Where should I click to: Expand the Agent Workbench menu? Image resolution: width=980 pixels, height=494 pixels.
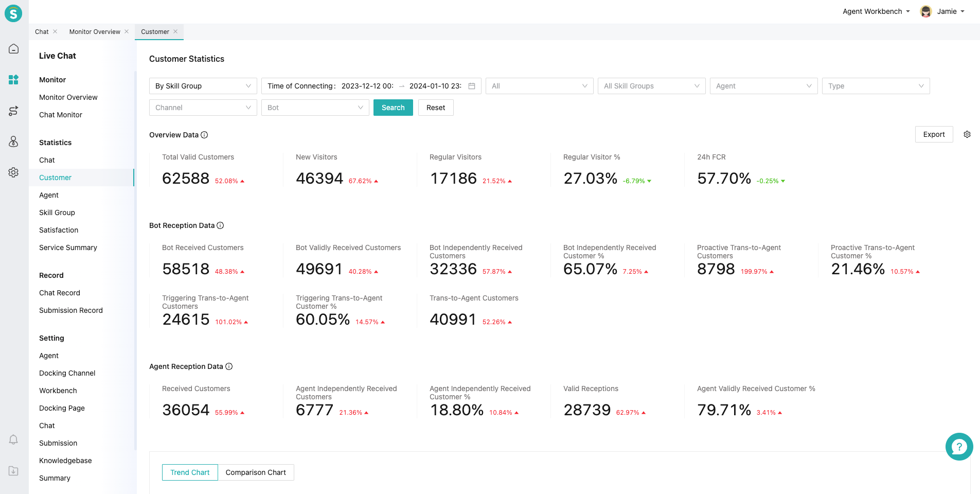pos(876,11)
